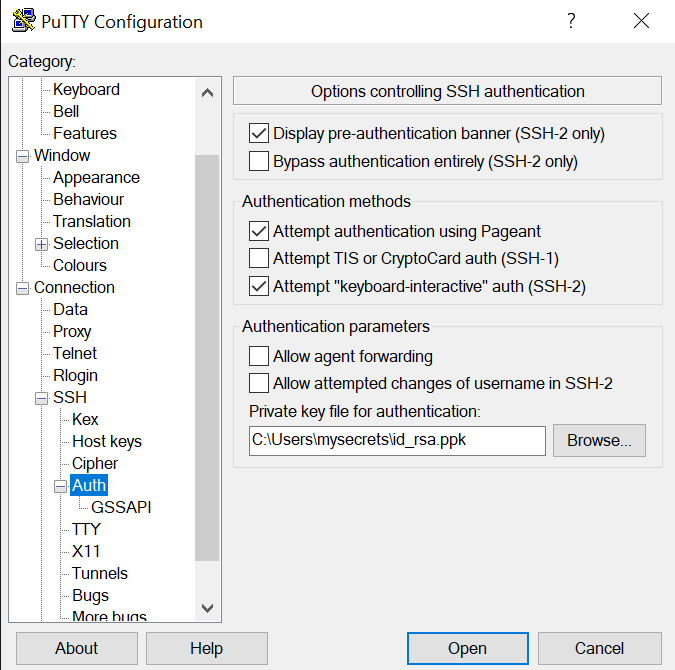The image size is (675, 670).
Task: Click the category list scroll down arrow
Action: click(x=207, y=608)
